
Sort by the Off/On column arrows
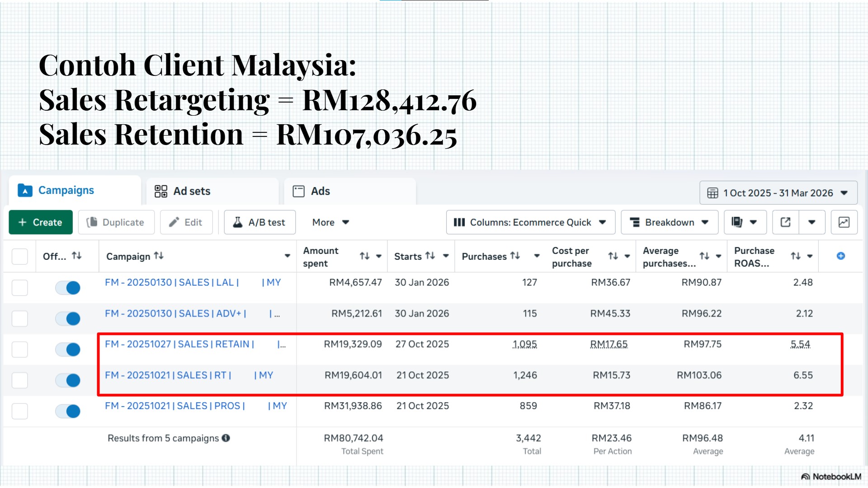pyautogui.click(x=77, y=256)
